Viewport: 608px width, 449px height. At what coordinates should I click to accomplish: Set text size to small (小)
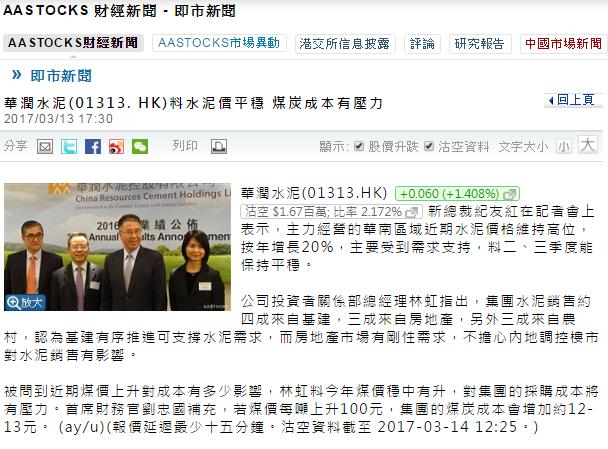coord(564,147)
